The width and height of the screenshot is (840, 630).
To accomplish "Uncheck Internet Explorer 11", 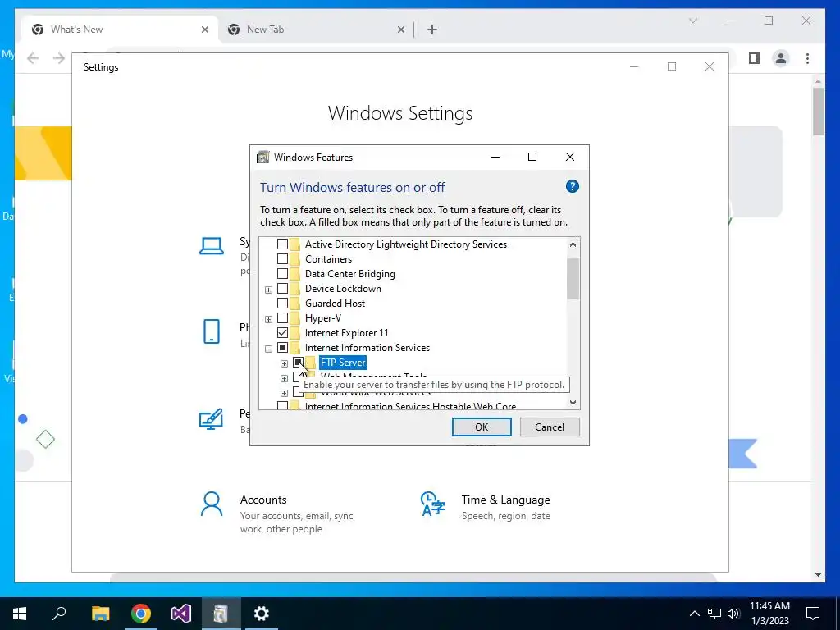I will [282, 333].
